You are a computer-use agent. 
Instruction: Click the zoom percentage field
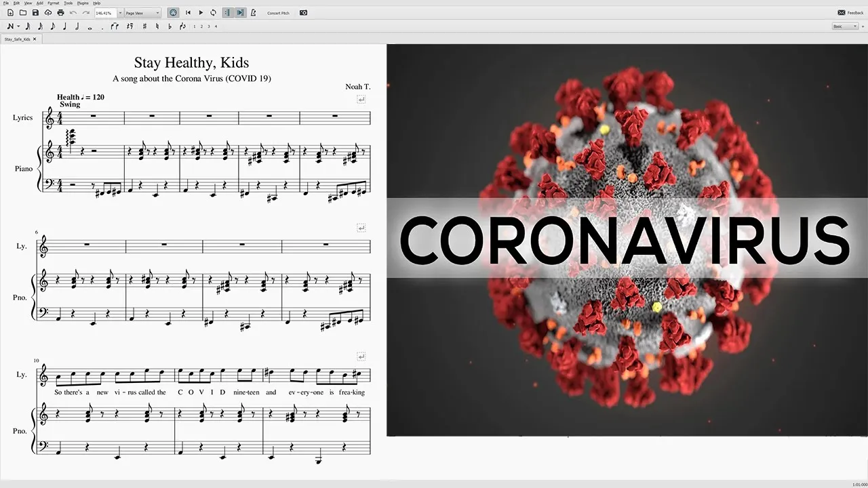pos(105,13)
